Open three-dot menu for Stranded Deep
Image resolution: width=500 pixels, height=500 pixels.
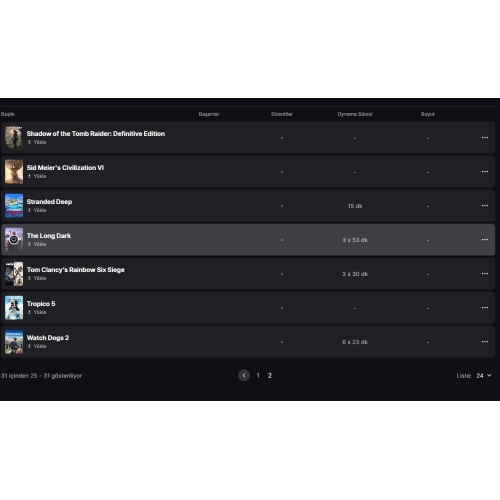pyautogui.click(x=485, y=206)
